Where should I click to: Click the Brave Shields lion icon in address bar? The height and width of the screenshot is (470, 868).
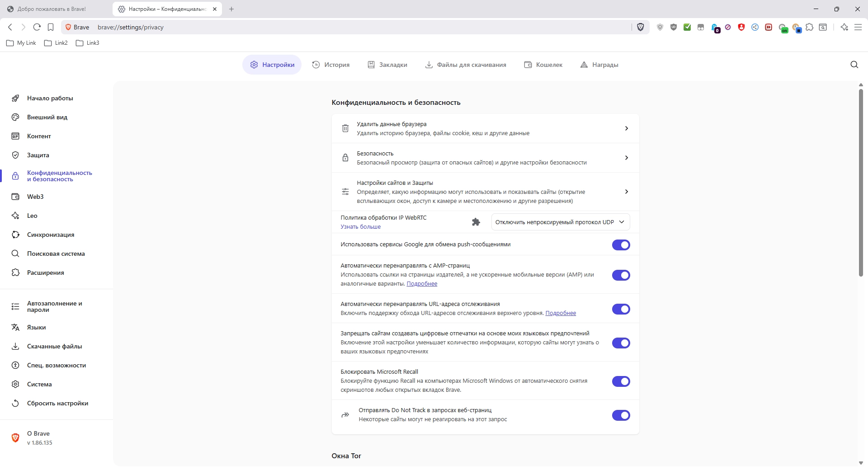[640, 27]
